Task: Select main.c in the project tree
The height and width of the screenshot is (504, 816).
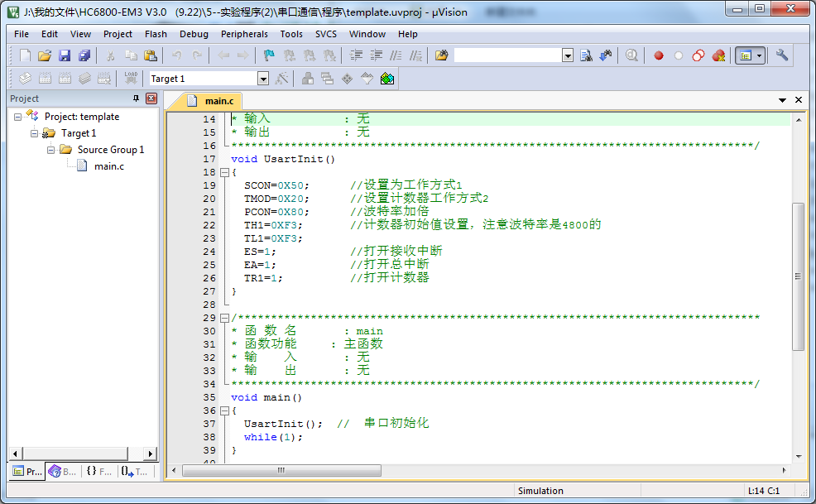Action: point(108,166)
